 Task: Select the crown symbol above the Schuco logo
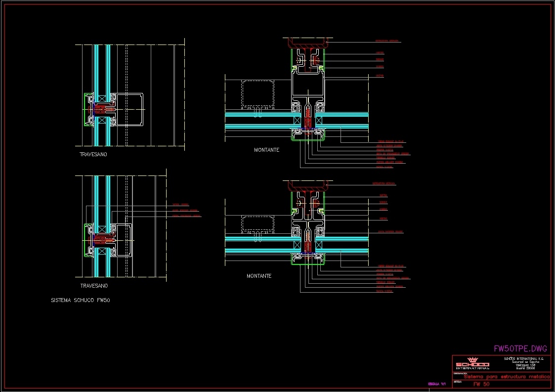(472, 359)
